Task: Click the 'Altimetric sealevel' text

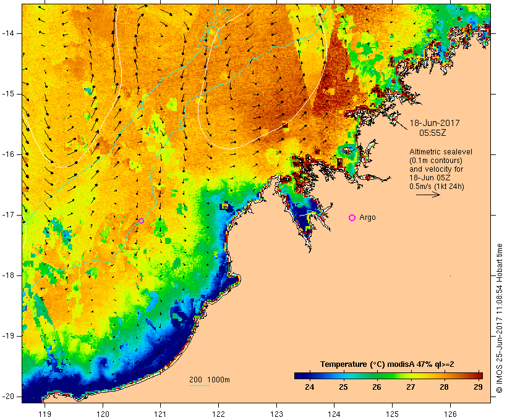Action: pos(441,152)
